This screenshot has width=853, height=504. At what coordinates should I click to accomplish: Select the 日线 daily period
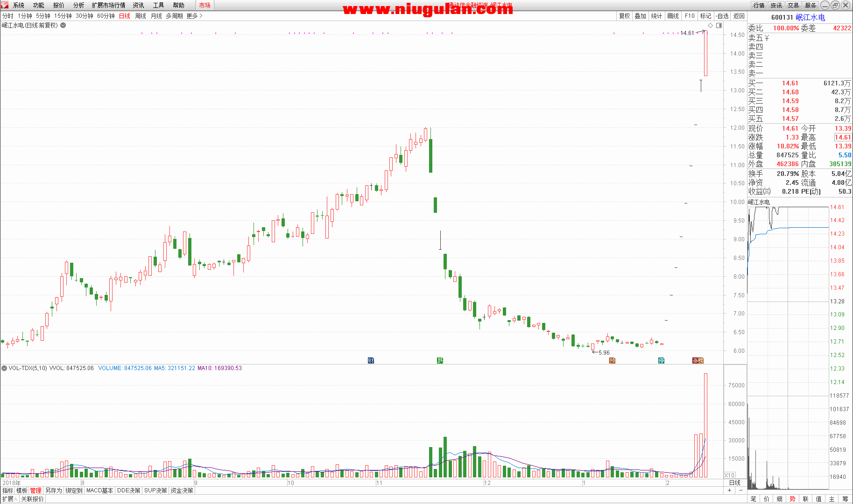click(125, 16)
